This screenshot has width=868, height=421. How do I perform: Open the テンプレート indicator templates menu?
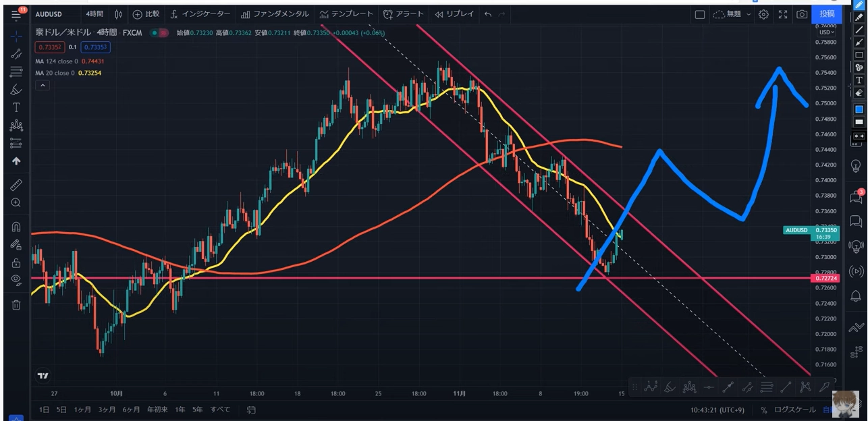pos(346,14)
